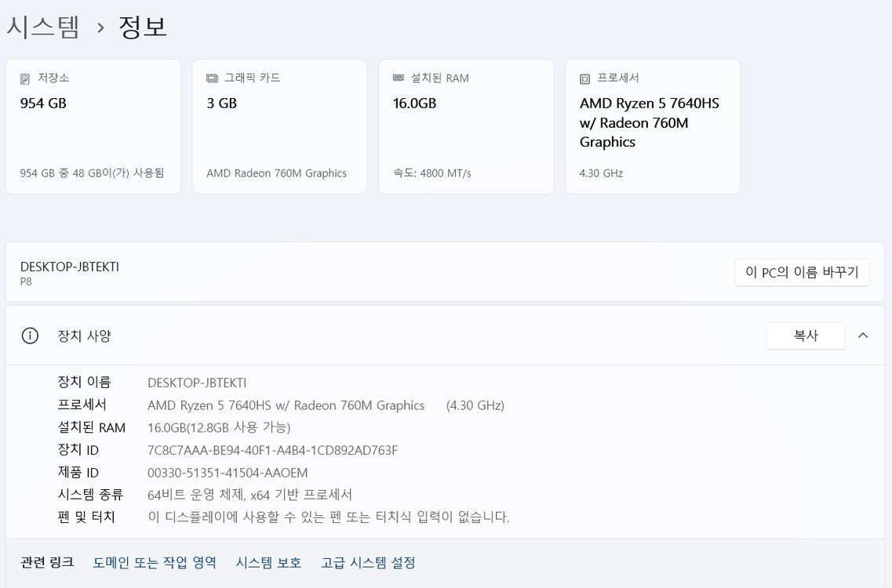Open the 고급 시스템 설정 link
The image size is (892, 588).
[x=368, y=562]
